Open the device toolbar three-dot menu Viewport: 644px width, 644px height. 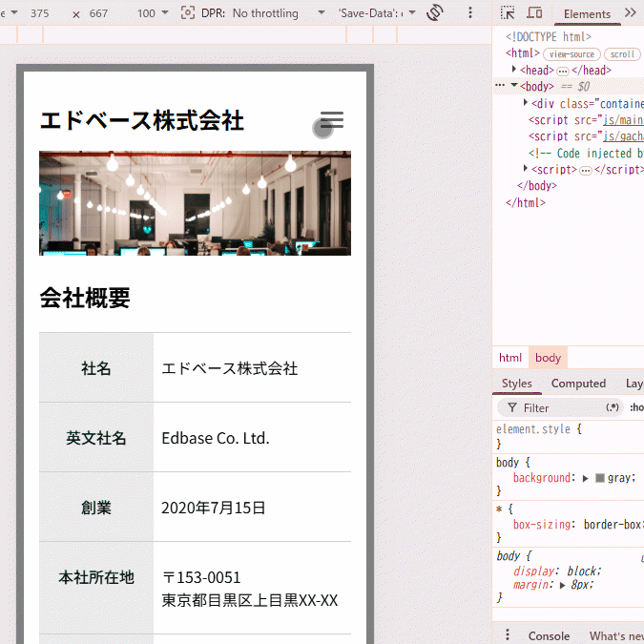click(470, 12)
